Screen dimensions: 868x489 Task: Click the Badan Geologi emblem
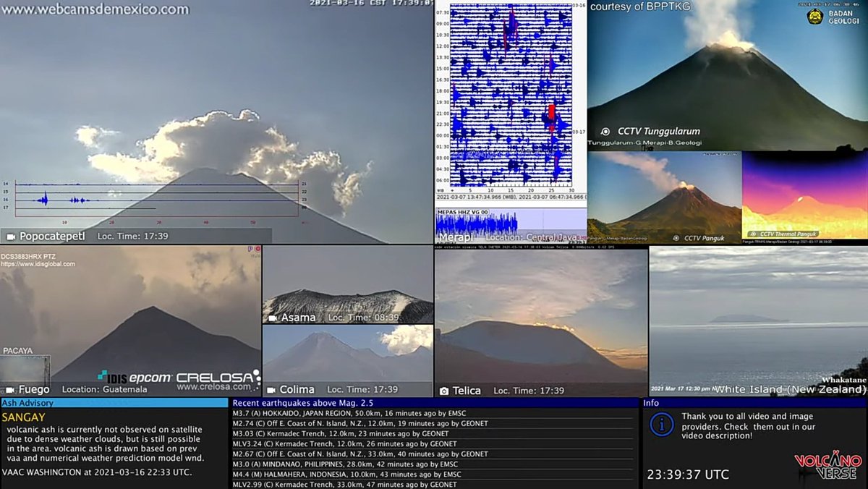(815, 16)
